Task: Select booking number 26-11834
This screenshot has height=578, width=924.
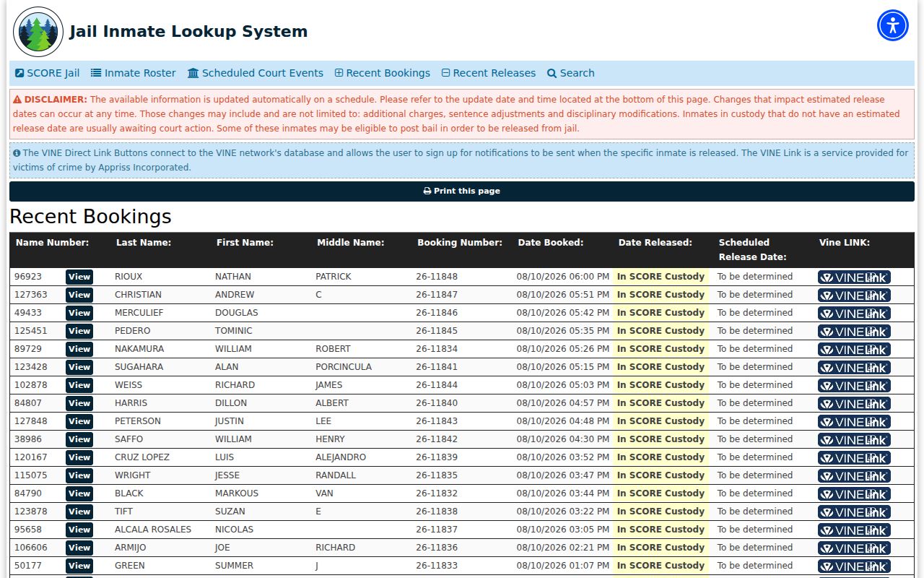Action: [x=437, y=349]
